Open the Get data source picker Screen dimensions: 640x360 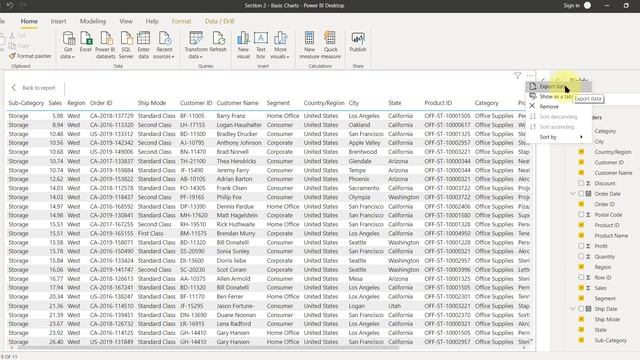[x=68, y=44]
